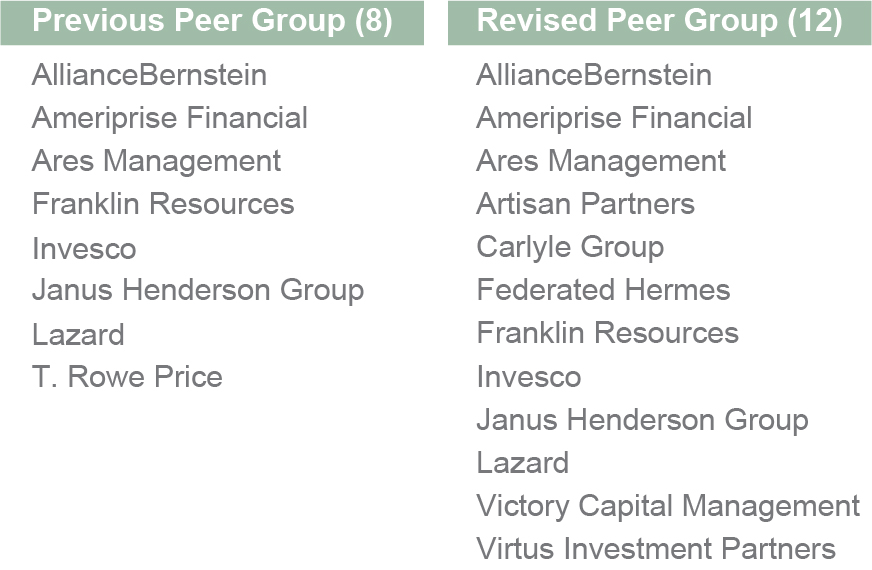This screenshot has height=570, width=872.
Task: Select the Federated Hermes entry
Action: 603,290
